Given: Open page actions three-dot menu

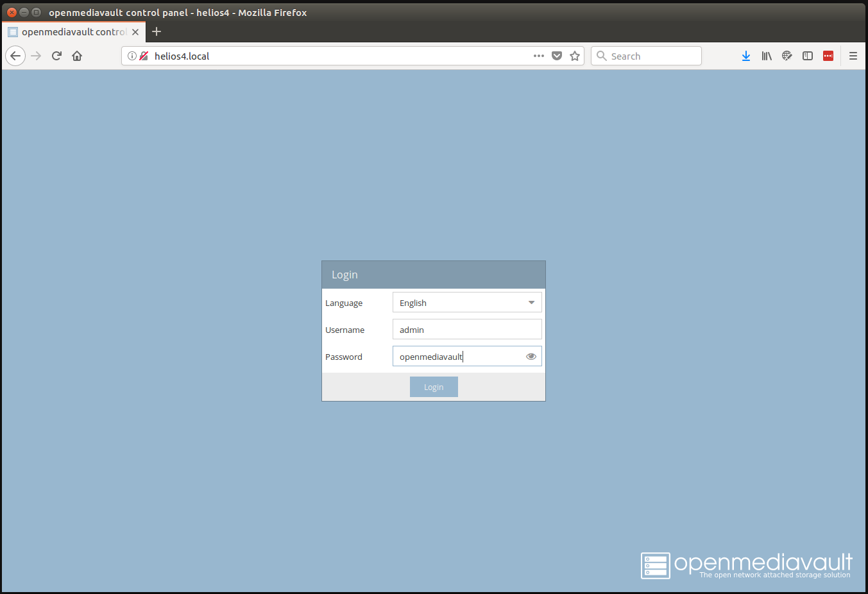Looking at the screenshot, I should pyautogui.click(x=539, y=56).
